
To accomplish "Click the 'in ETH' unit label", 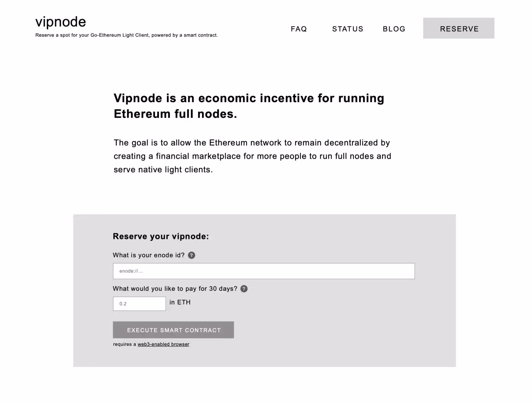I will click(x=180, y=302).
